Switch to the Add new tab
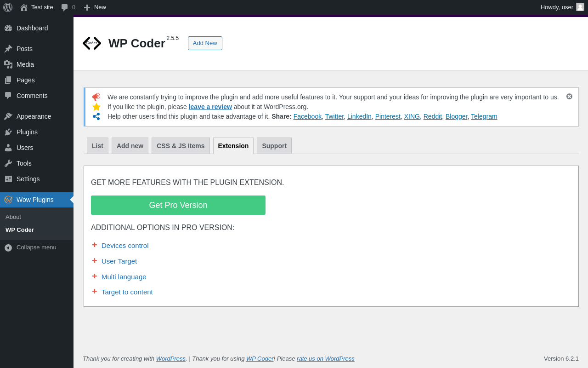Viewport: 588px width, 368px height. [x=130, y=146]
